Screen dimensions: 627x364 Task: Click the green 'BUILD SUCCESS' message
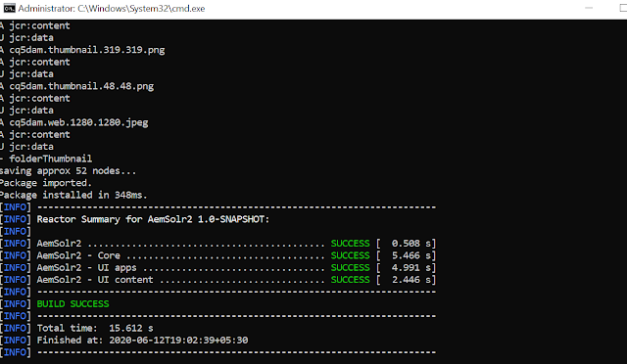(x=72, y=304)
